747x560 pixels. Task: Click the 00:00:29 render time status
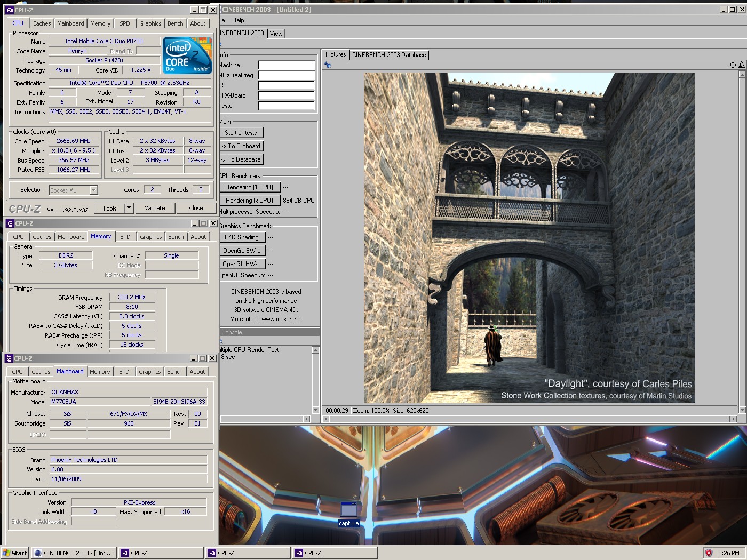(337, 411)
